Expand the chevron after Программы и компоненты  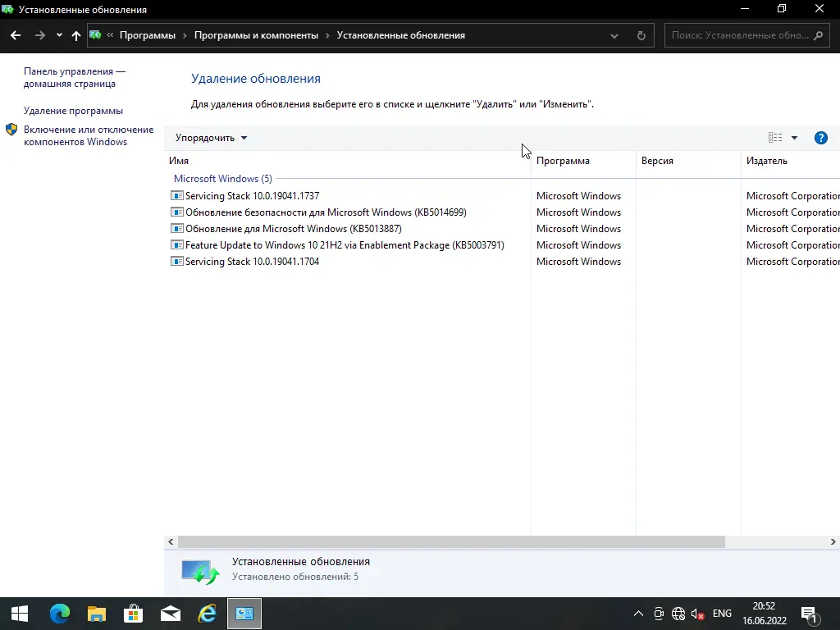[x=327, y=35]
